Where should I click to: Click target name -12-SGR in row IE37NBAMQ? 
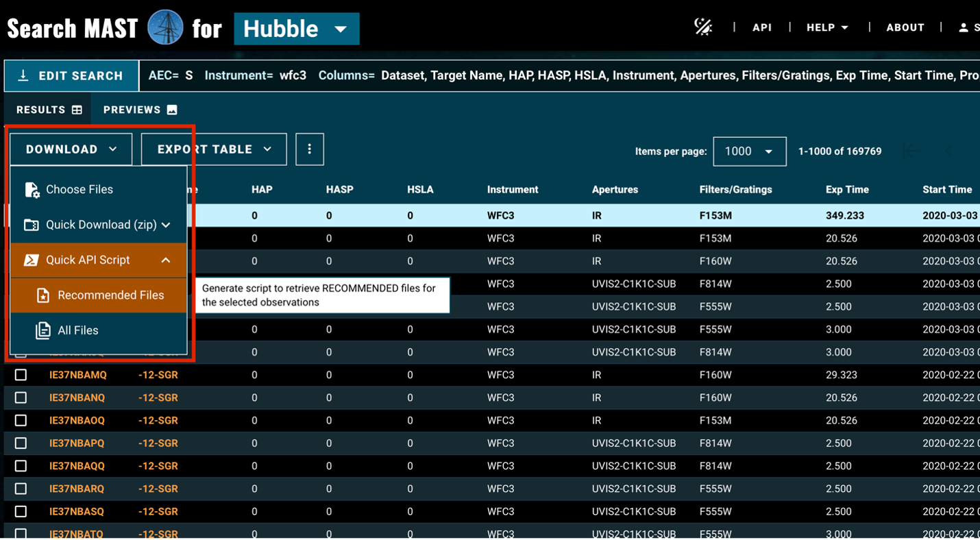(x=158, y=375)
